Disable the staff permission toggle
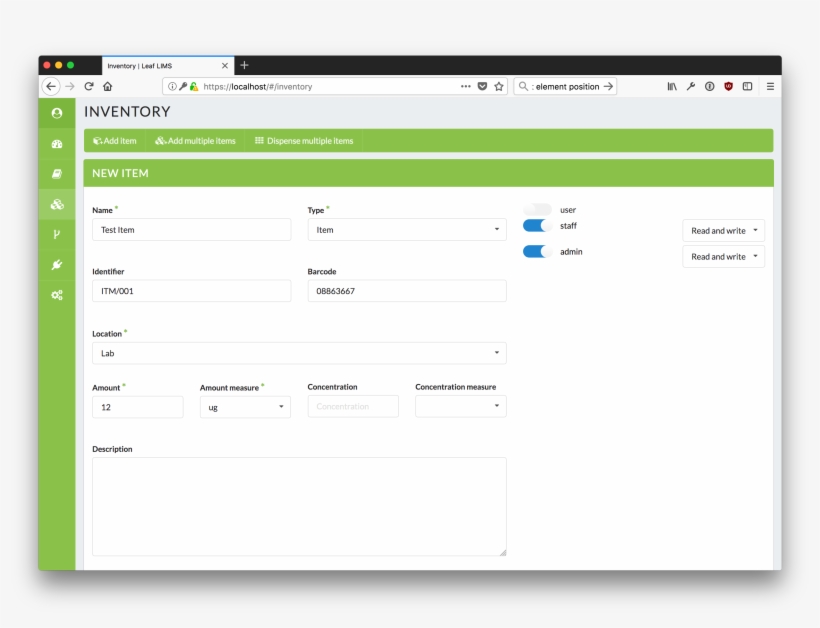The image size is (820, 628). pos(537,226)
